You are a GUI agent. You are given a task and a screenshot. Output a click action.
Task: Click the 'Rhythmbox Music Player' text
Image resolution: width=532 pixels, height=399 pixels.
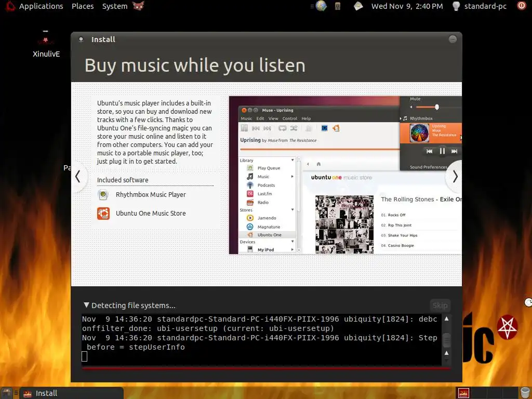(151, 194)
